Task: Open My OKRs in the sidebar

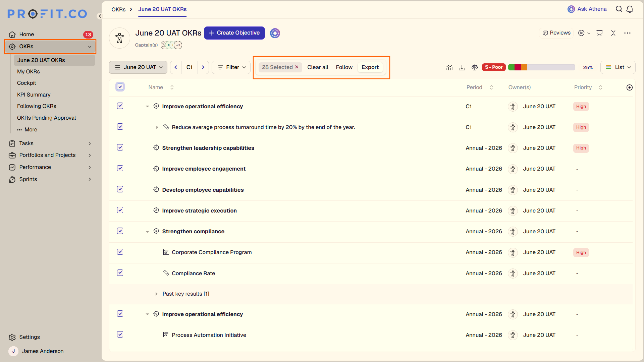Action: click(x=29, y=72)
